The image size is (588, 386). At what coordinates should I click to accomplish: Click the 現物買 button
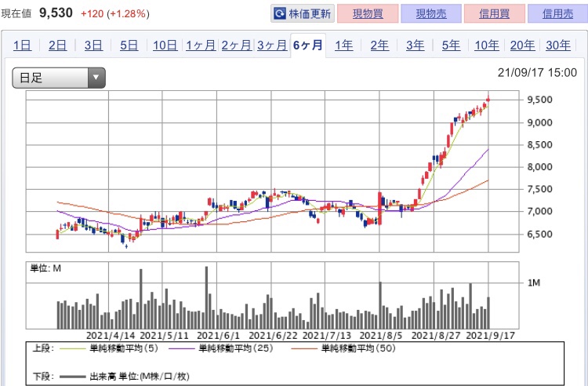point(368,14)
